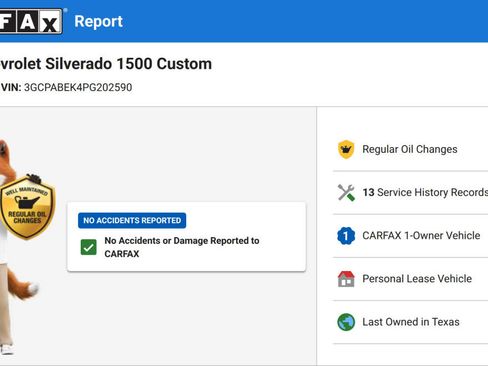Screen dimensions: 488x366
Task: Click the VIN: label
Action: pyautogui.click(x=11, y=87)
